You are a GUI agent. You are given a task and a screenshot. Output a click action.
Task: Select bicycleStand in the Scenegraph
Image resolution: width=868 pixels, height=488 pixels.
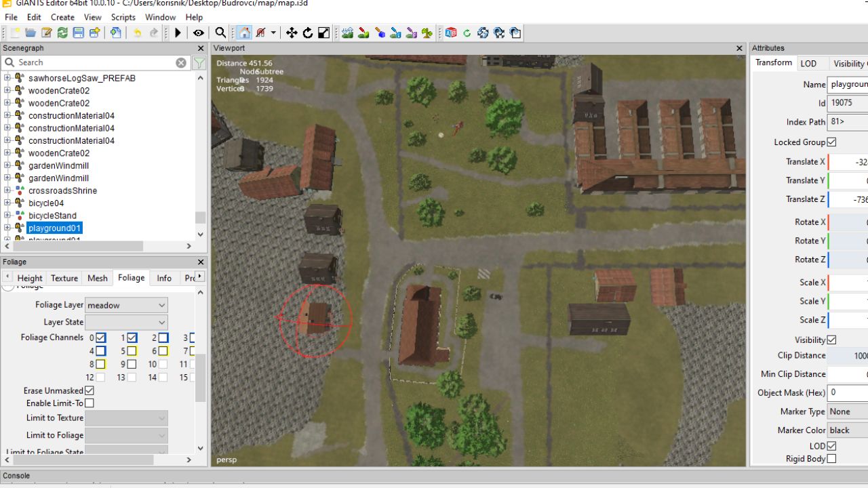[x=52, y=216]
